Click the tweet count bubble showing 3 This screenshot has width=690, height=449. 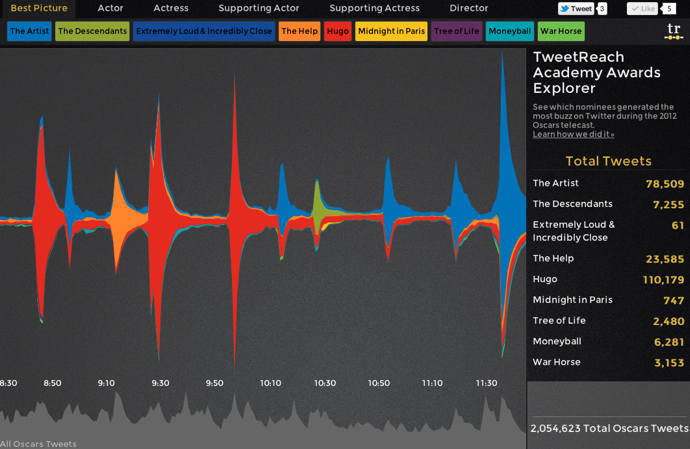coord(602,8)
